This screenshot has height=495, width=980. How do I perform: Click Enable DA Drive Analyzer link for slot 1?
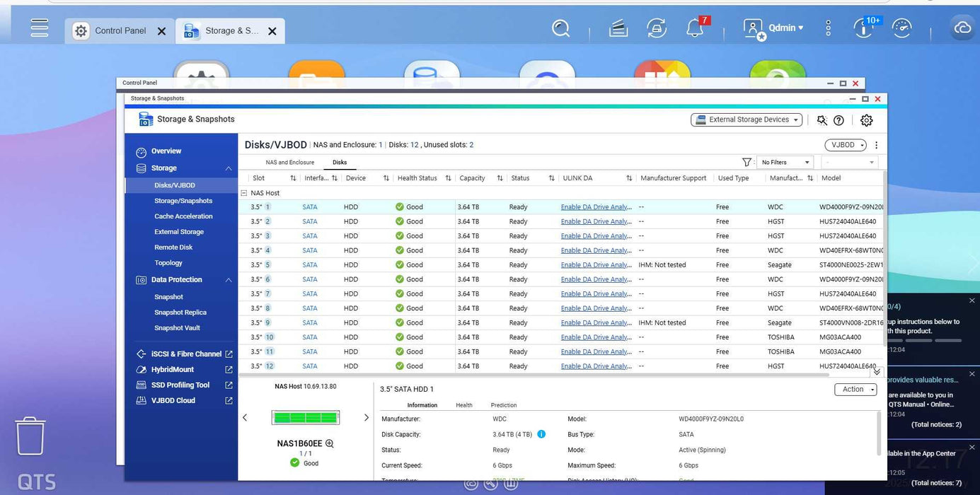[x=596, y=207]
